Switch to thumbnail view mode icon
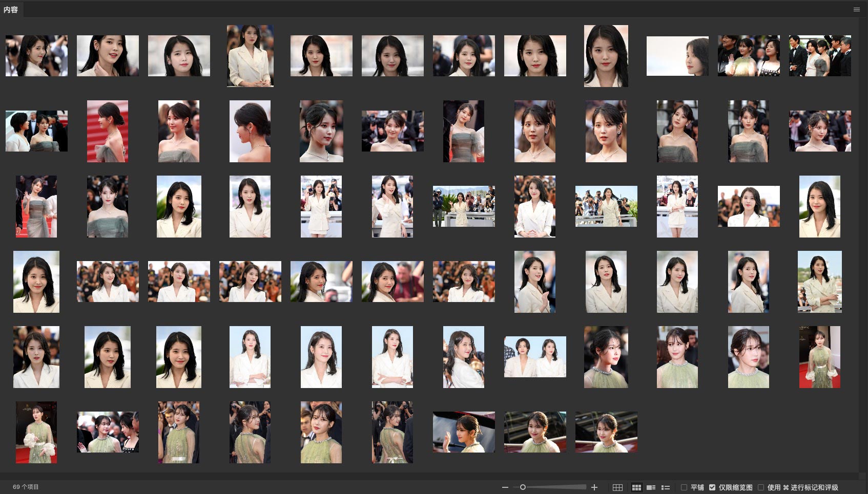 tap(636, 487)
